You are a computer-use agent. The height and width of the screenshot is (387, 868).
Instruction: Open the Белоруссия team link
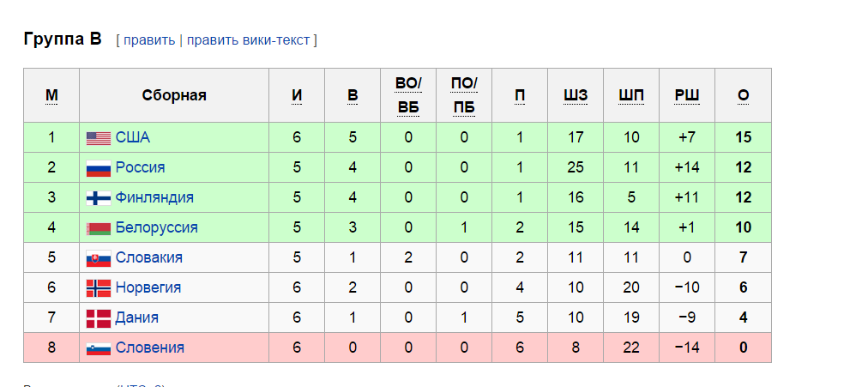tap(157, 227)
